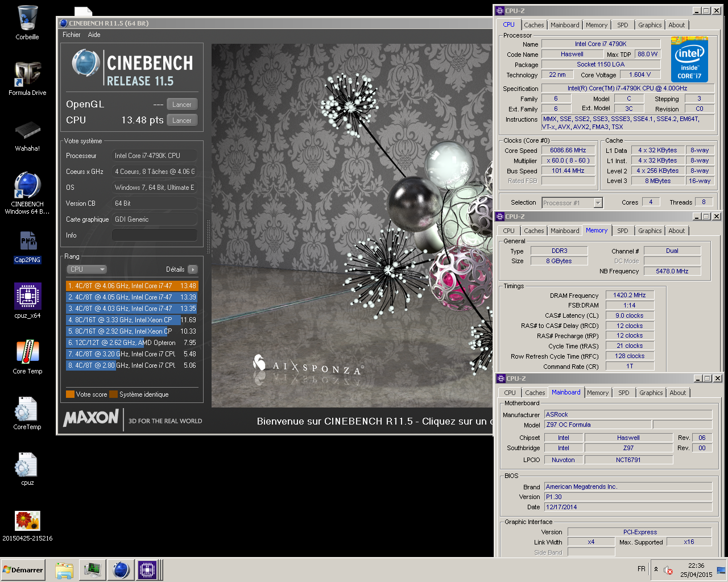Screen dimensions: 728x582
Task: Click the muted volume tray icon
Action: [669, 570]
